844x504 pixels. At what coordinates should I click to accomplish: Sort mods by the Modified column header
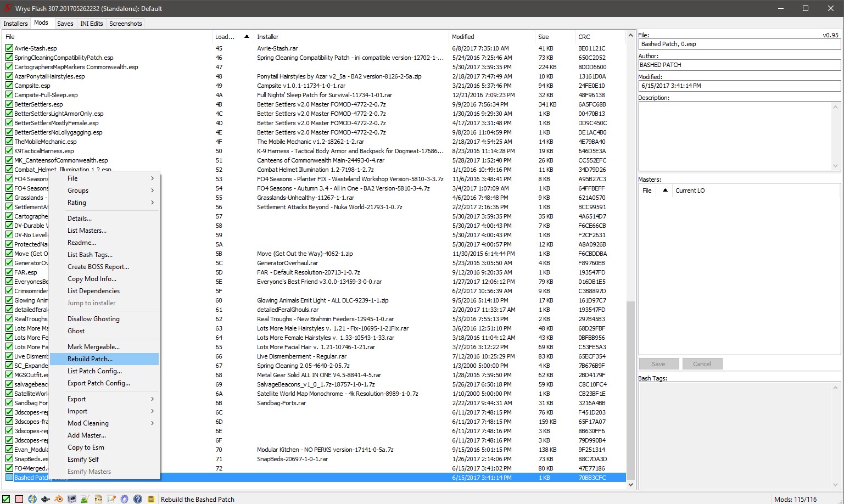pyautogui.click(x=491, y=37)
